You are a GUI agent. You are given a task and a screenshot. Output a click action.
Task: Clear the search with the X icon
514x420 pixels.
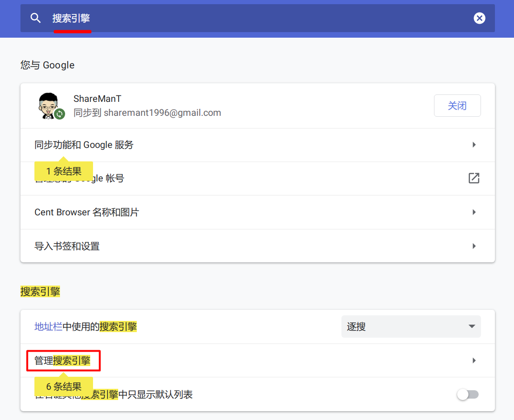479,18
